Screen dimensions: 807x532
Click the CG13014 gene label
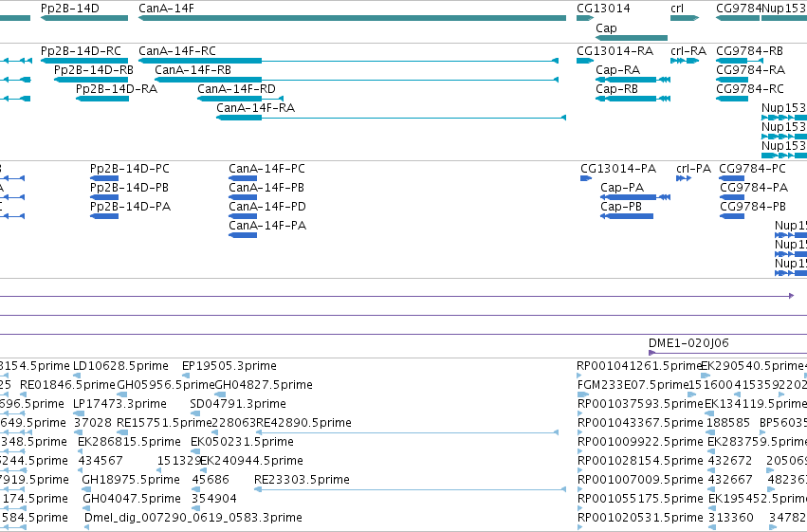pos(603,9)
